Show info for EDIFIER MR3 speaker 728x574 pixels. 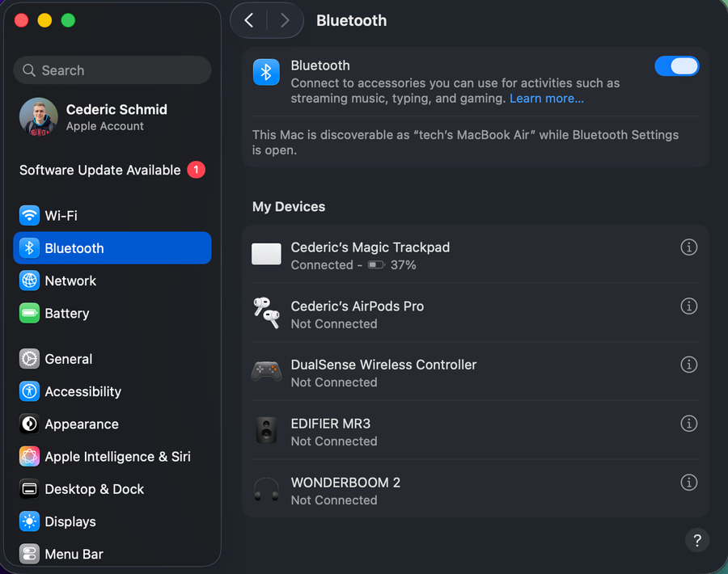(x=688, y=424)
